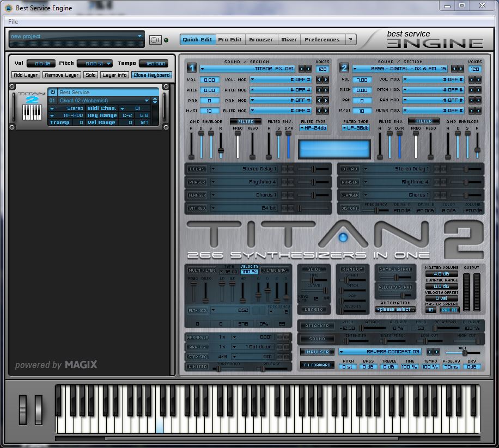Click next arrow of section 2 Vol. Mod.

(x=478, y=79)
